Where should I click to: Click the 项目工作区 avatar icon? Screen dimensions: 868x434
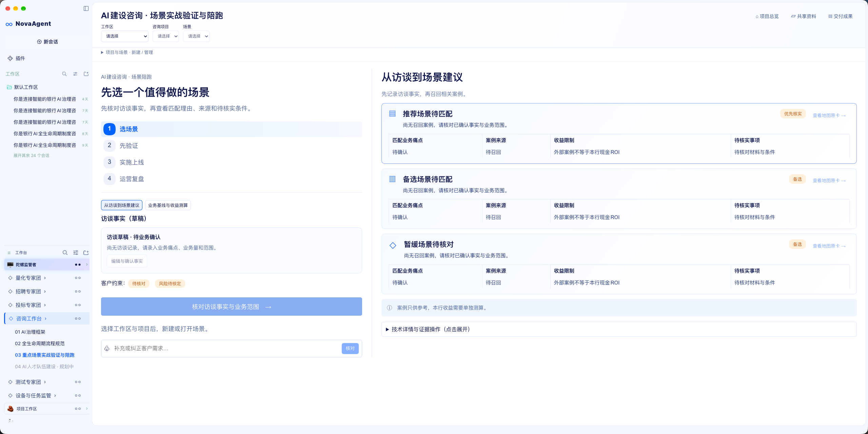(x=11, y=409)
